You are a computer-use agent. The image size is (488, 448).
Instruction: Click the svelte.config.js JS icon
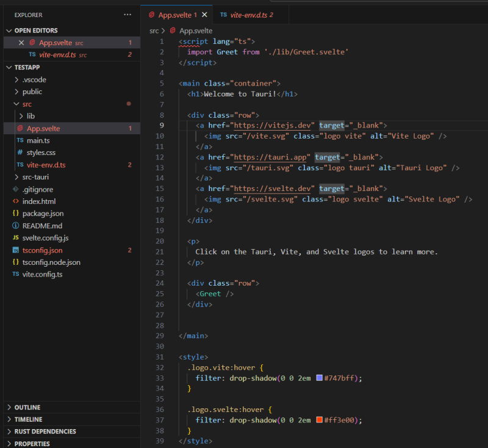point(16,237)
